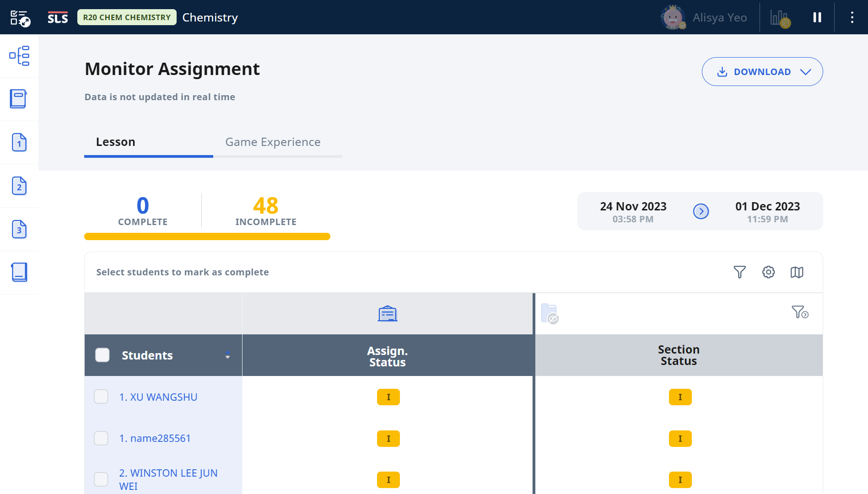The height and width of the screenshot is (494, 868).
Task: Switch to the Game Experience tab
Action: coord(273,142)
